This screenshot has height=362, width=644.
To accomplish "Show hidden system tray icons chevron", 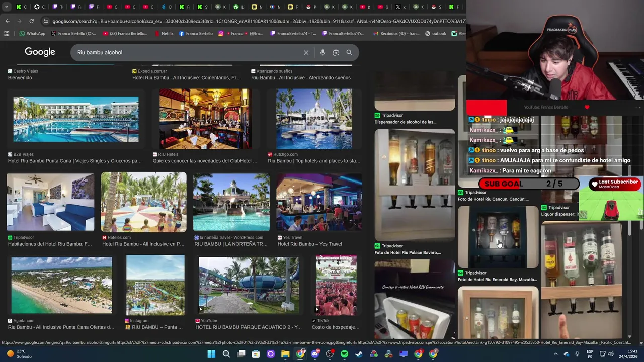I will click(556, 354).
